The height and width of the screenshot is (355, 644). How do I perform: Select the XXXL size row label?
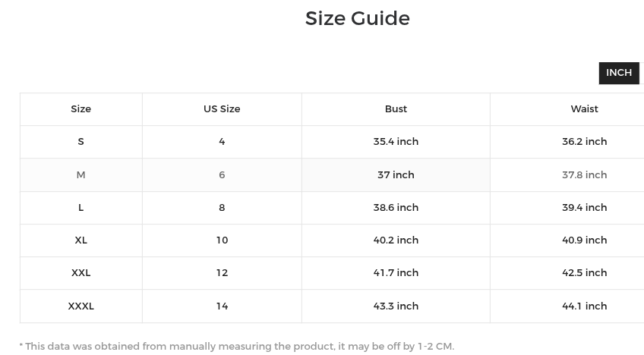coord(81,306)
